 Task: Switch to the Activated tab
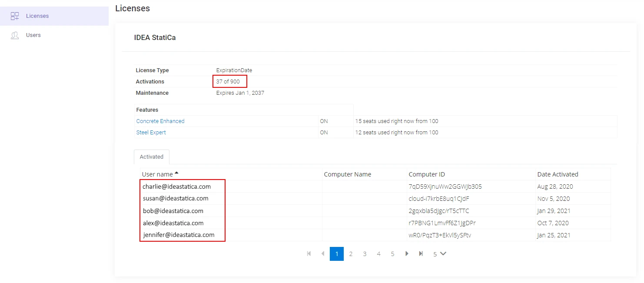pos(152,157)
